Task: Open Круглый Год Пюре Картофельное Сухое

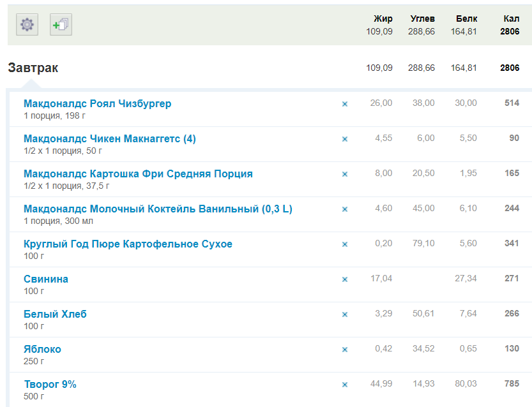Action: [x=128, y=244]
